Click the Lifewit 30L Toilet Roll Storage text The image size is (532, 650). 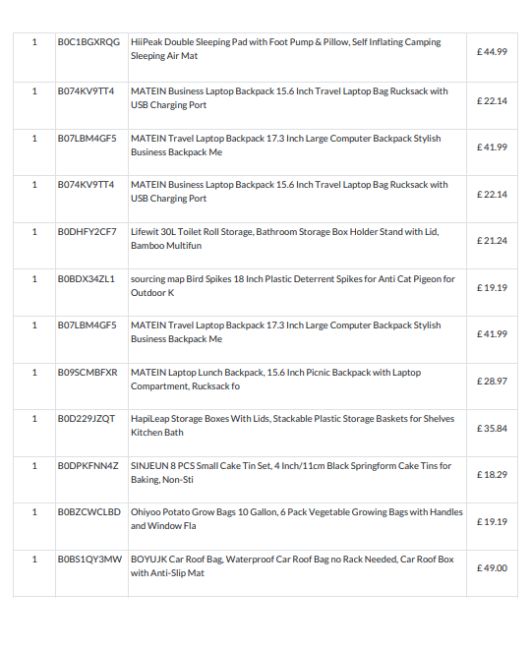285,238
